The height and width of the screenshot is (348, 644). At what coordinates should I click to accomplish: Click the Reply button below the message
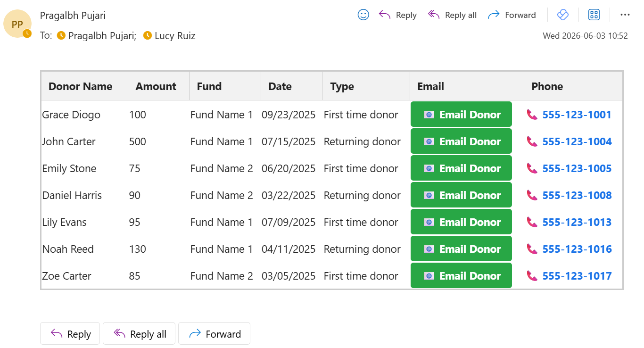(x=70, y=334)
